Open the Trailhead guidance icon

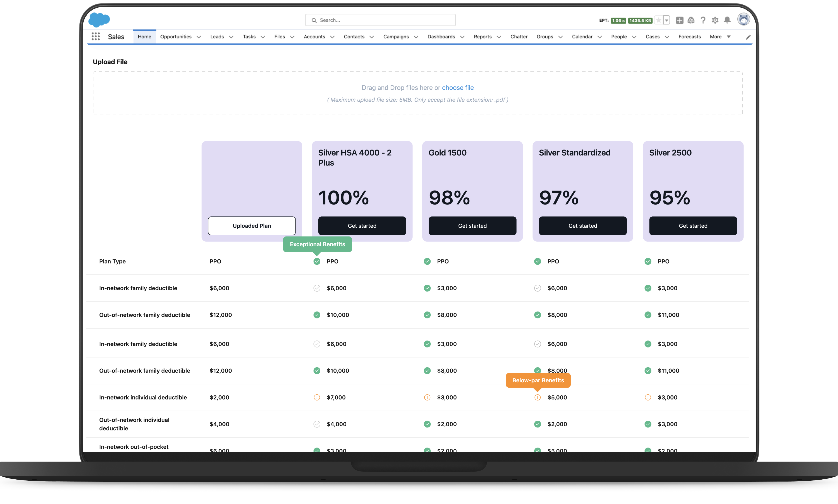(691, 20)
